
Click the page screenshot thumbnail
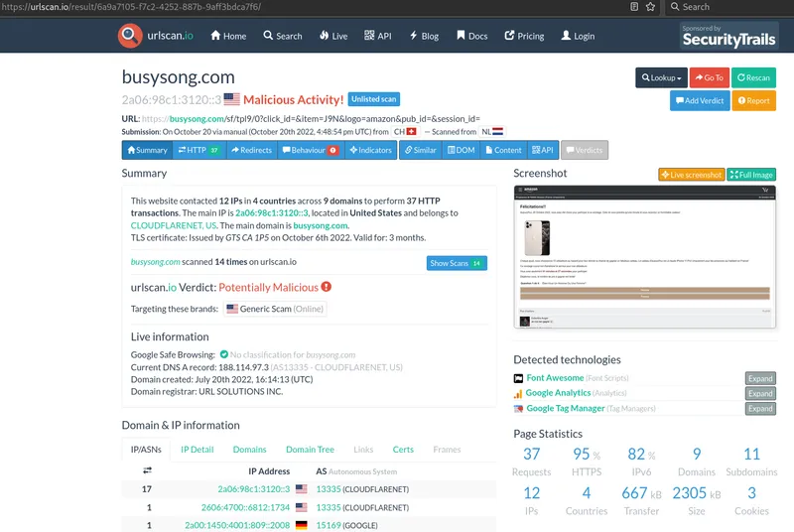pos(644,257)
